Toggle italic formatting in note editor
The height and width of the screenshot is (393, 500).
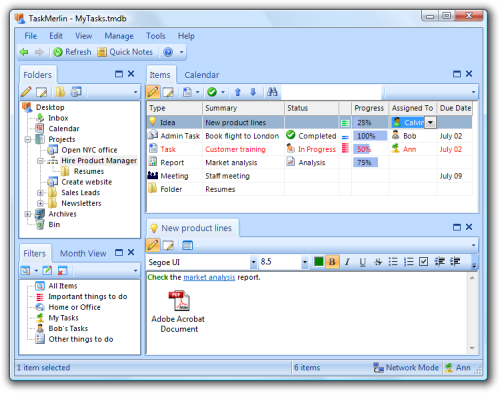[x=347, y=262]
